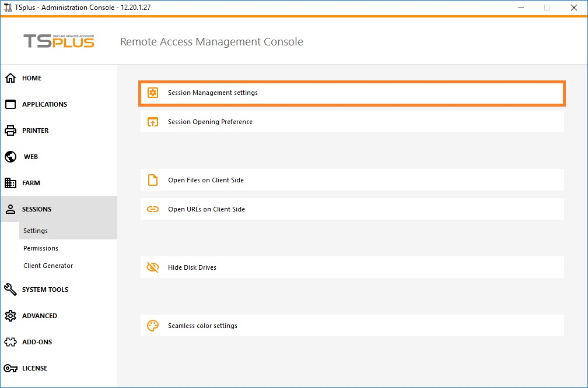Click the Session Management settings gear icon

(x=153, y=93)
